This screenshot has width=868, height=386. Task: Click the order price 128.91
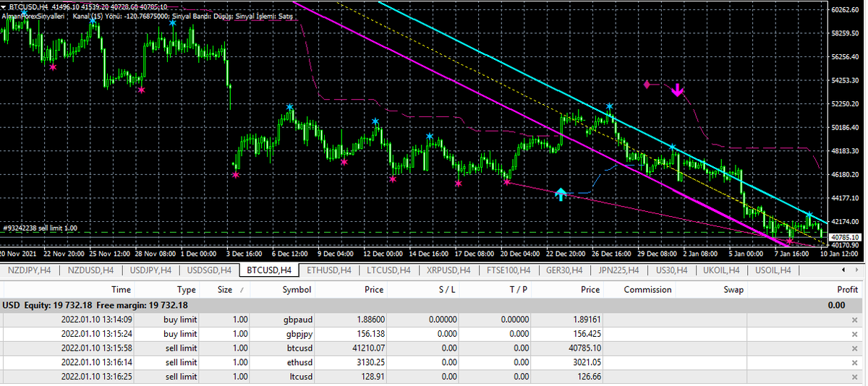(x=373, y=376)
